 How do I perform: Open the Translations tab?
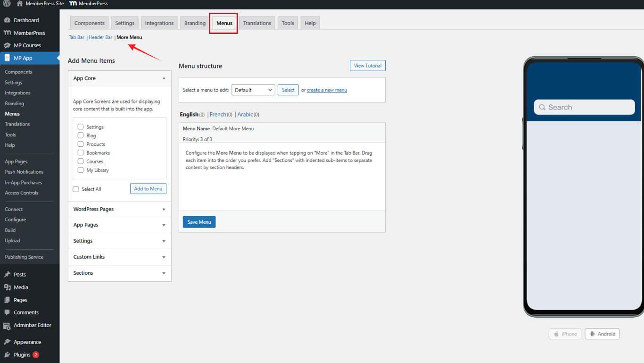257,23
